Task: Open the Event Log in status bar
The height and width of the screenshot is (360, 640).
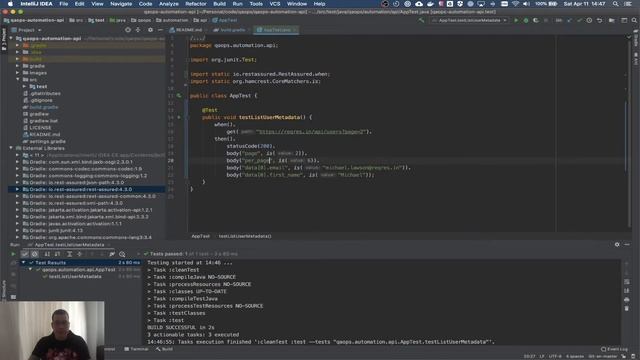Action: click(x=614, y=349)
